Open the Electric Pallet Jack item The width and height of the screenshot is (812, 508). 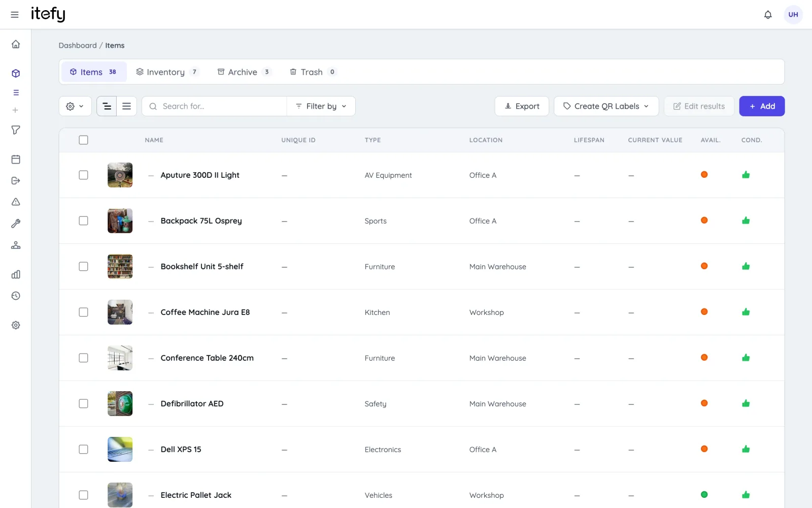(x=196, y=495)
